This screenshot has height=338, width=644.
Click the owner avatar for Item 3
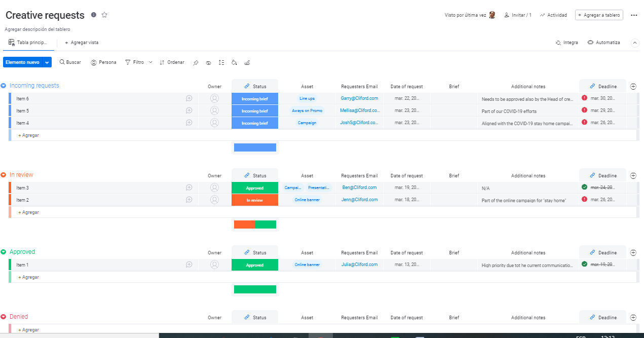click(214, 187)
